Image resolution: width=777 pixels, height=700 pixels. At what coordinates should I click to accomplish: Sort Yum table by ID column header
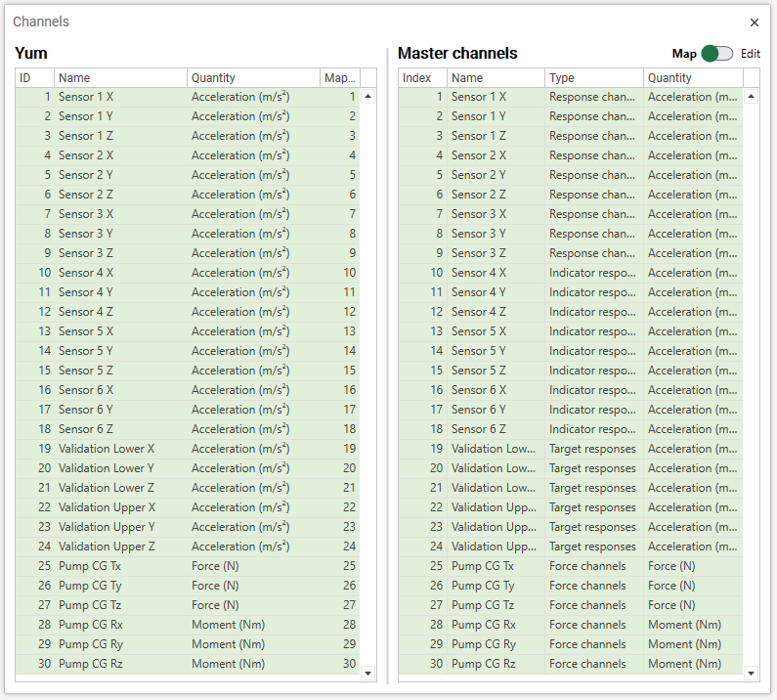[34, 78]
